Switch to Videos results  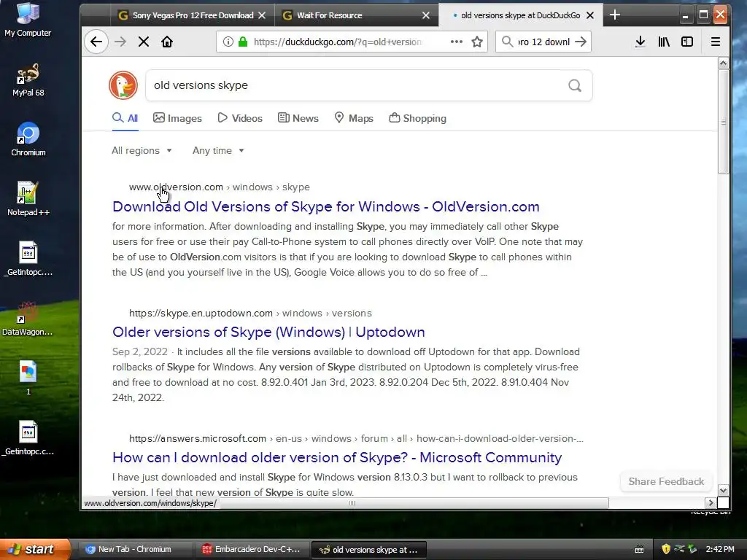[x=239, y=118]
